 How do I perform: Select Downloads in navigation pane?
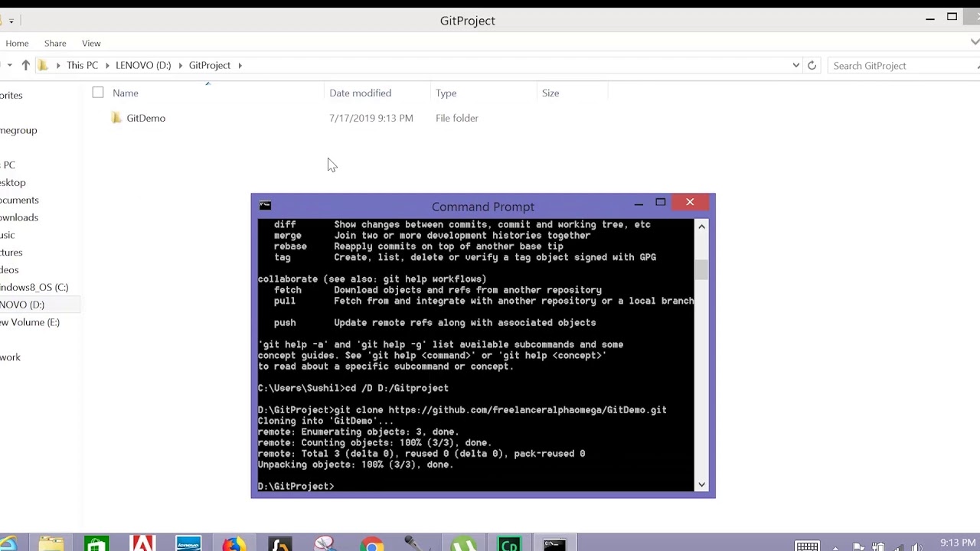(19, 217)
